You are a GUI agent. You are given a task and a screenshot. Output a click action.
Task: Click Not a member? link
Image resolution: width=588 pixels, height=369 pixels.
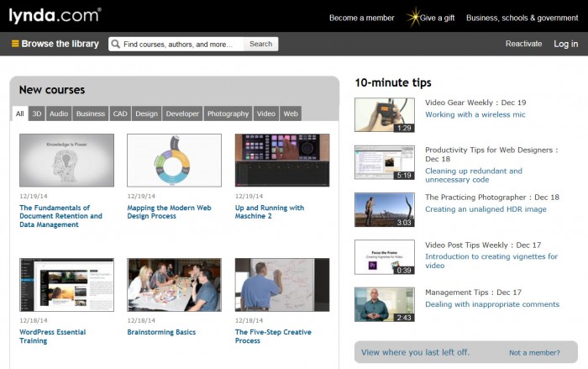click(x=534, y=352)
